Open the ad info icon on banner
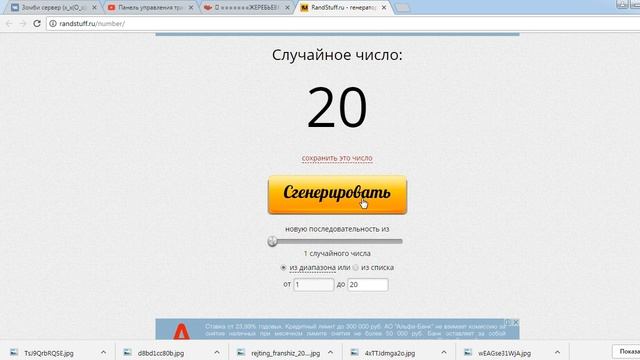Screen dimensions: 640x360 pos(508,322)
